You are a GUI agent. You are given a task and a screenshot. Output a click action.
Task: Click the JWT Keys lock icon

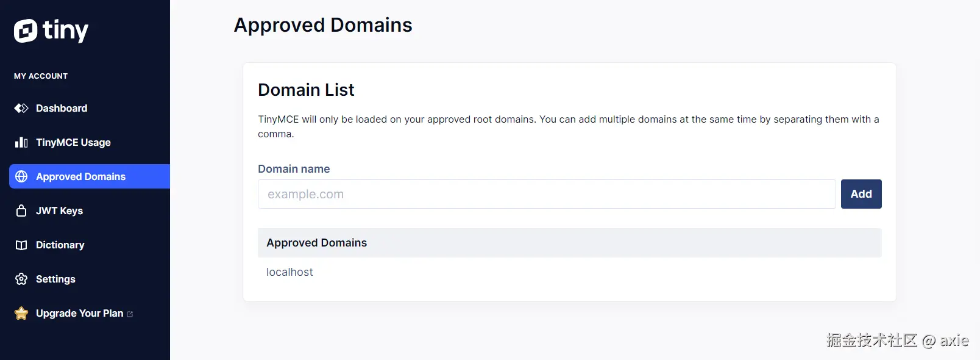point(21,211)
